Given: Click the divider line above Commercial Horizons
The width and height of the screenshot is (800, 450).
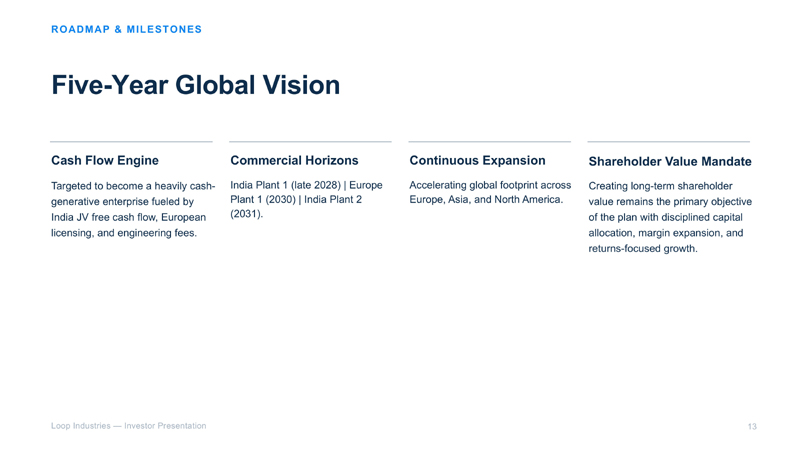Looking at the screenshot, I should (310, 141).
